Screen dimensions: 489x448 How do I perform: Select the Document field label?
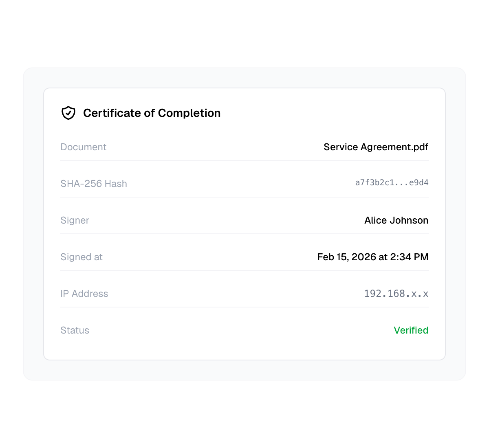tap(83, 147)
